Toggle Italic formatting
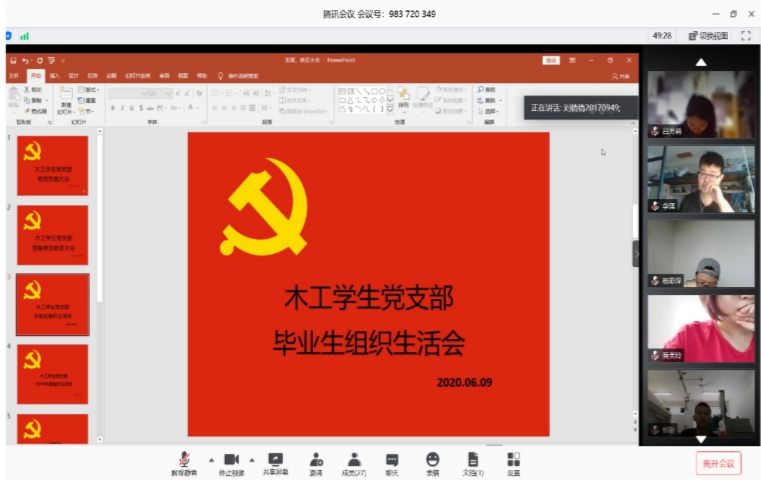761x480 pixels. 122,108
